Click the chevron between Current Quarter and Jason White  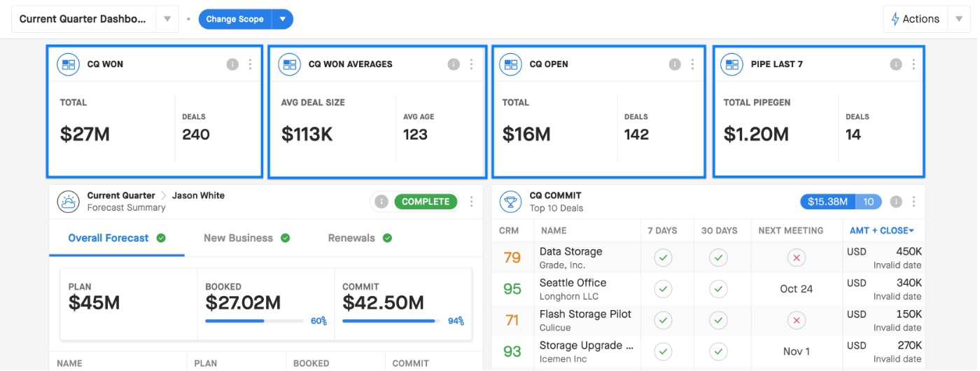[164, 195]
